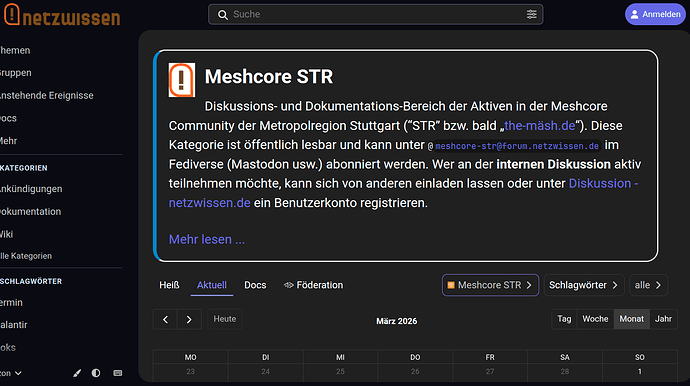Click the netzwissen logo
This screenshot has width=690, height=386.
click(62, 15)
